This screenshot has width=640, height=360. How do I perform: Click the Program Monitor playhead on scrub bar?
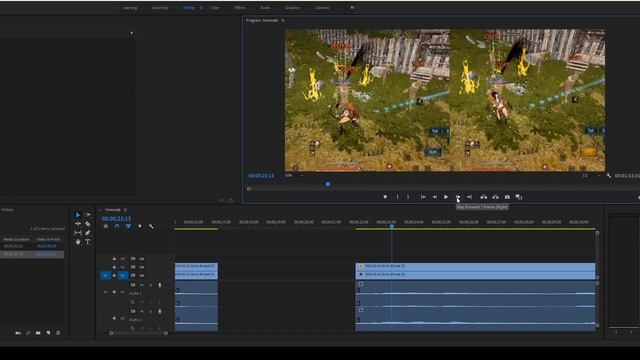coord(328,184)
